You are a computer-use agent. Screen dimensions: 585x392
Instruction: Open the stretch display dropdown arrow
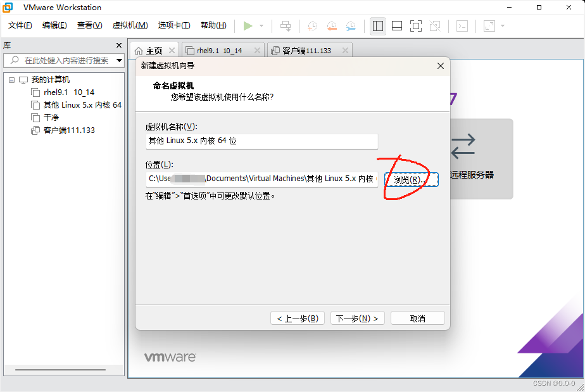(503, 26)
